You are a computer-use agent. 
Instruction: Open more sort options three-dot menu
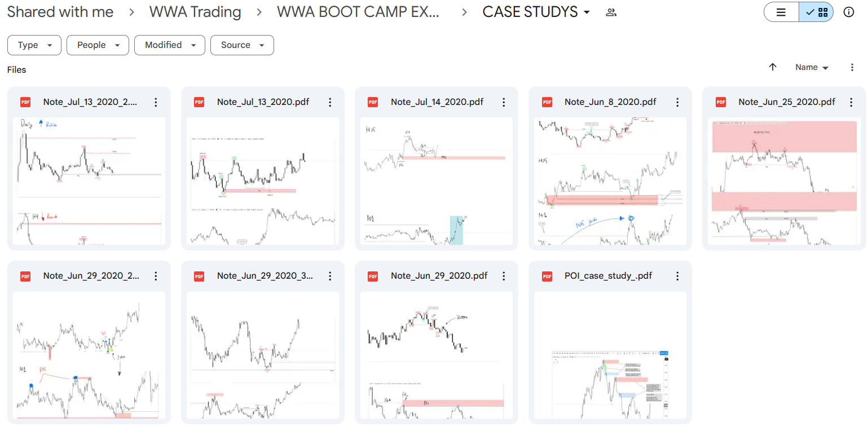click(x=852, y=67)
